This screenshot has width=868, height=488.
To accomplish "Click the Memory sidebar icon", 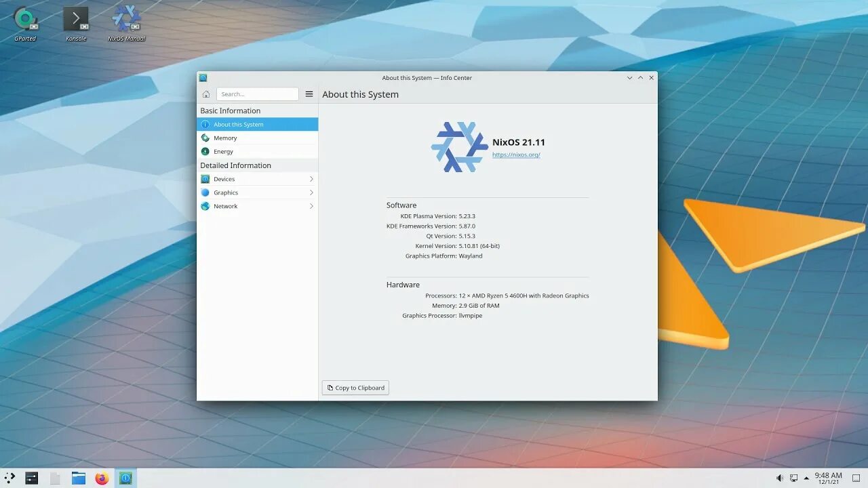I will (x=205, y=138).
